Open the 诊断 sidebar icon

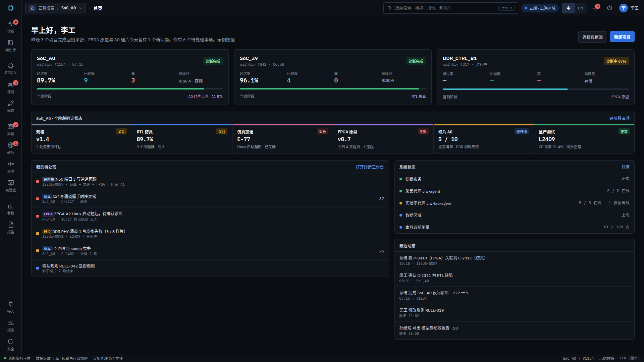coord(11,26)
